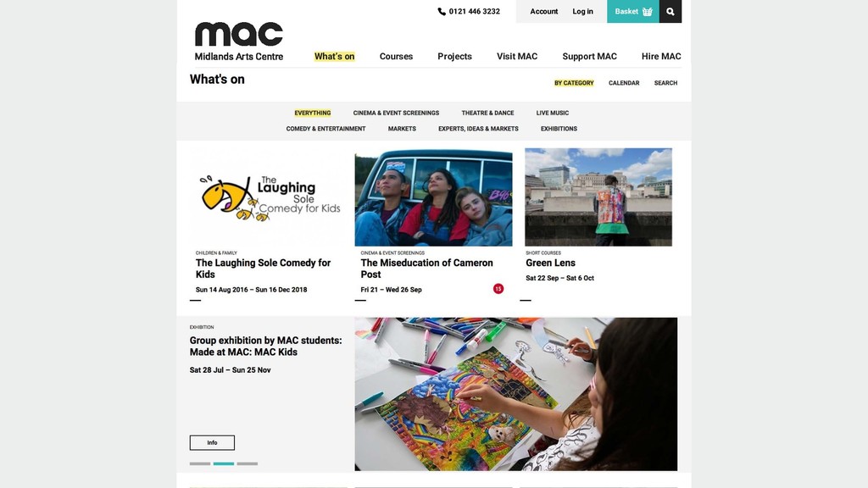The image size is (868, 488).
Task: Open the search magnifier icon
Action: pyautogui.click(x=670, y=11)
